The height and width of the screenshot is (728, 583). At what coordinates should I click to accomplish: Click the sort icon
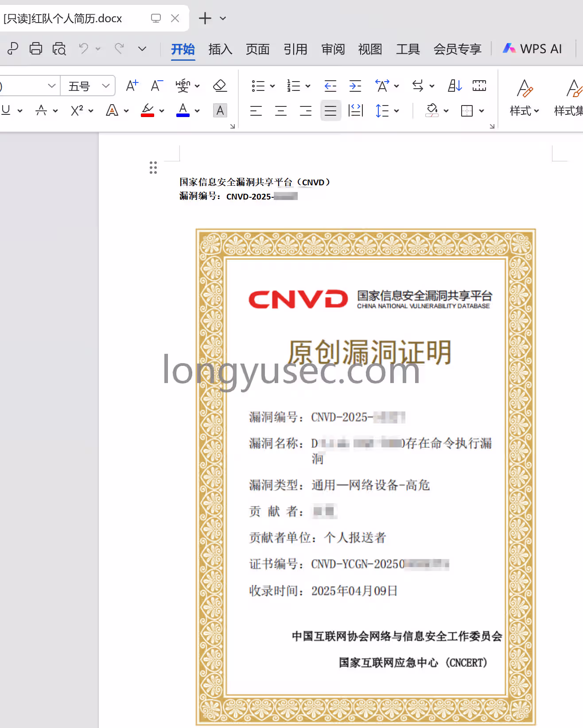tap(455, 86)
